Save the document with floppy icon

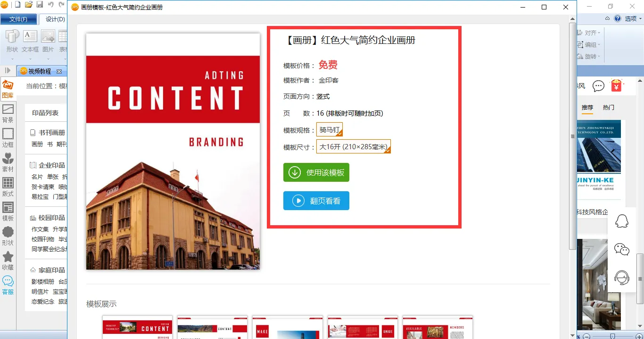(40, 5)
